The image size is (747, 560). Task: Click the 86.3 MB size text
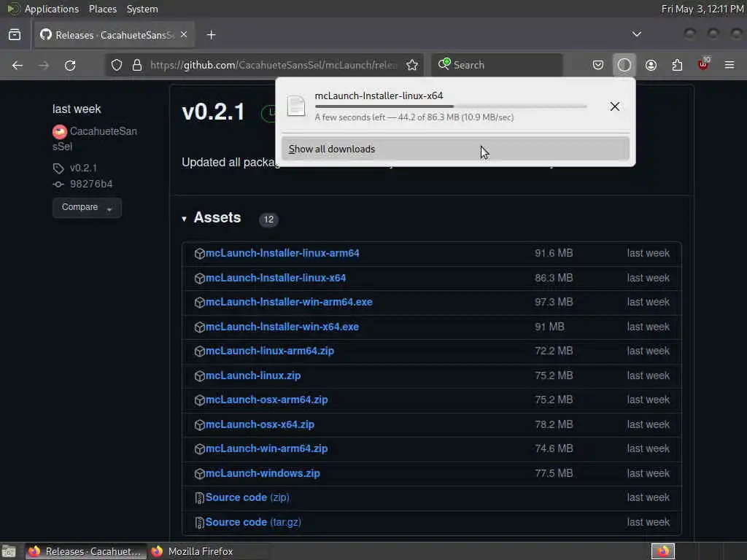(554, 278)
